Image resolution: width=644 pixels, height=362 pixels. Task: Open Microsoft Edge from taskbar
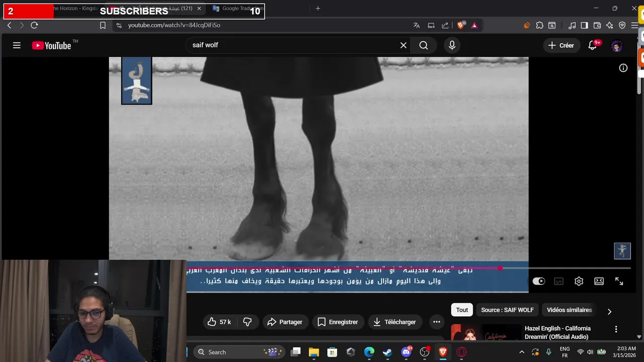(369, 352)
